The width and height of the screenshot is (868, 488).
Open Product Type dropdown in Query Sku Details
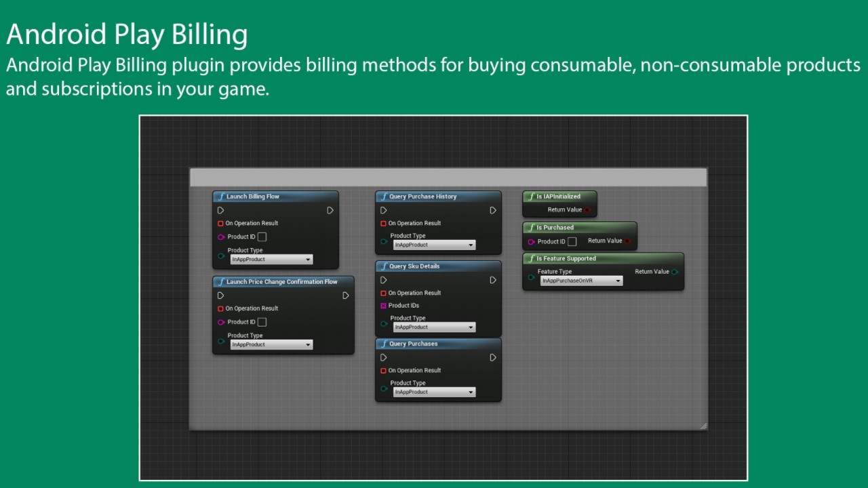tap(434, 327)
